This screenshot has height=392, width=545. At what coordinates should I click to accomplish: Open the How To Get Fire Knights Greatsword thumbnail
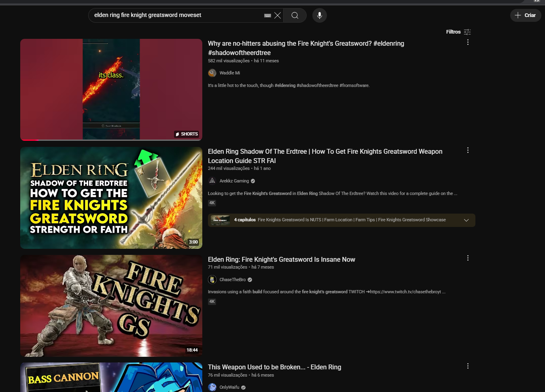pyautogui.click(x=111, y=198)
